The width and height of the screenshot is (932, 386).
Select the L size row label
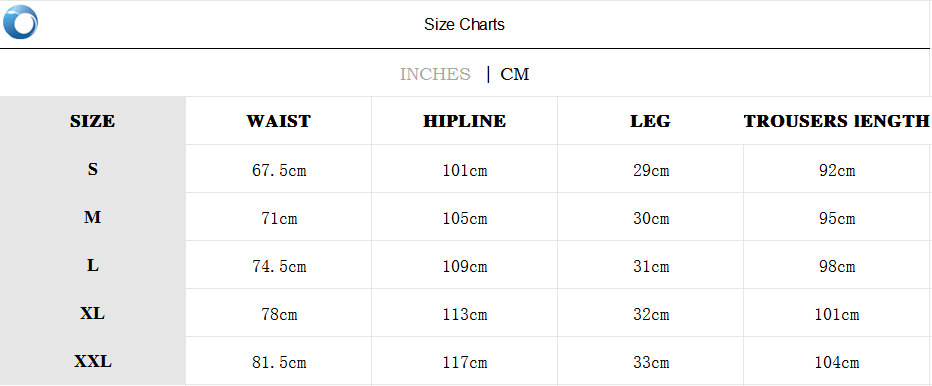click(x=93, y=265)
